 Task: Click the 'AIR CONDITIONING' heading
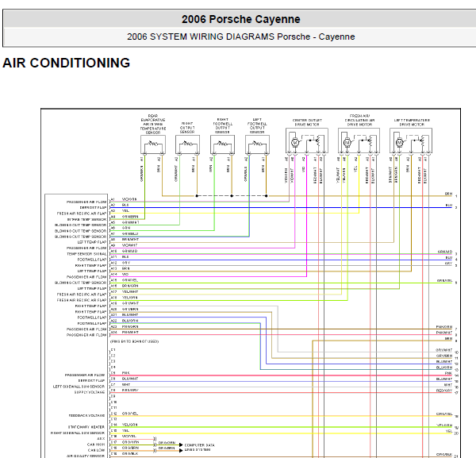(x=66, y=63)
